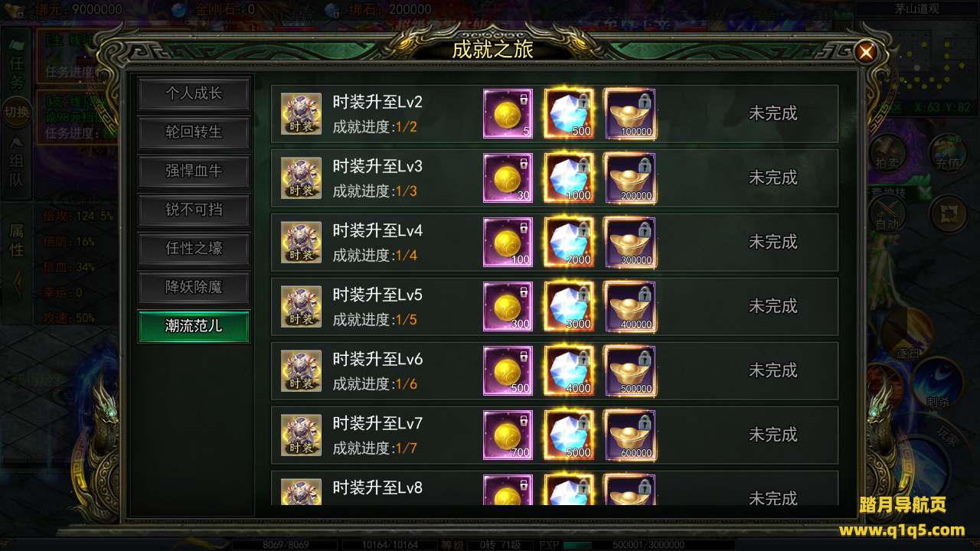Select the diamond reward icon in Lv3 row
The image size is (980, 551).
569,178
